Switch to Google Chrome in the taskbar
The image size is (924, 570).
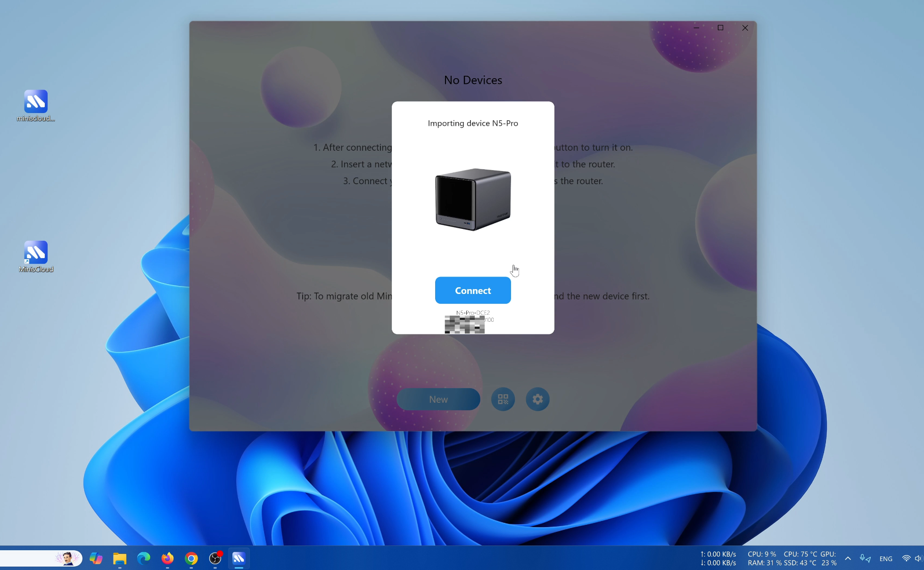[x=191, y=558]
